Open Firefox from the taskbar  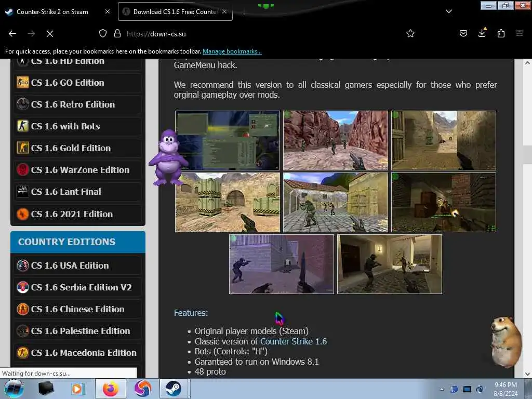click(111, 389)
